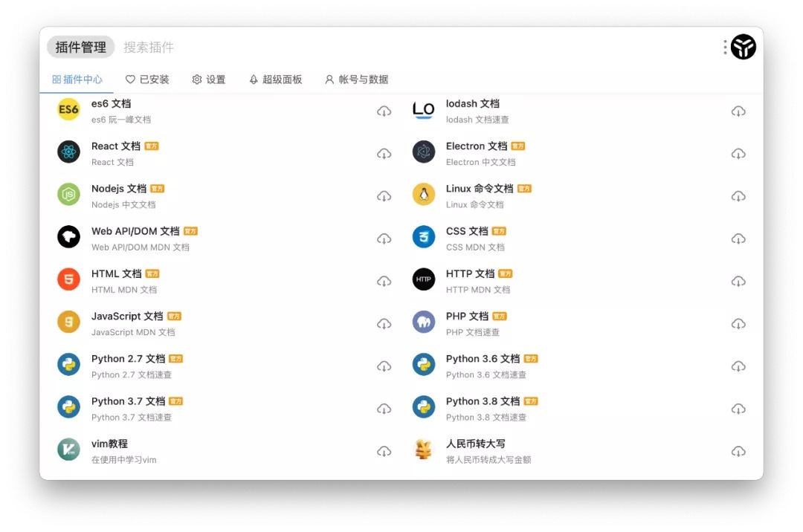The width and height of the screenshot is (803, 532).
Task: Click the HTML5 orange logo icon
Action: pyautogui.click(x=68, y=279)
